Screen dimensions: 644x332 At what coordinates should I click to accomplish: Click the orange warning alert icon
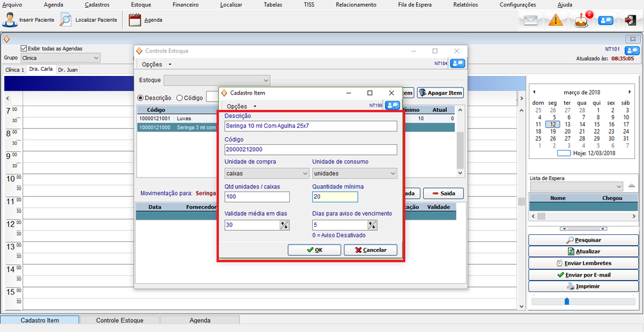556,21
